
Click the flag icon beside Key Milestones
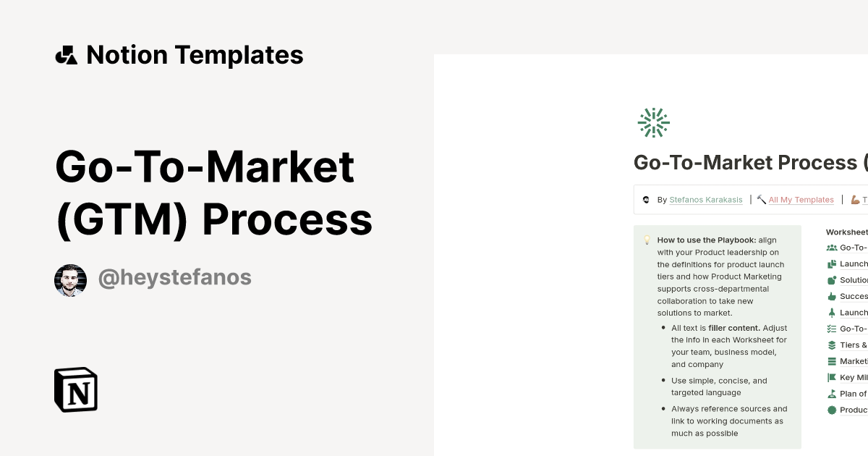832,377
